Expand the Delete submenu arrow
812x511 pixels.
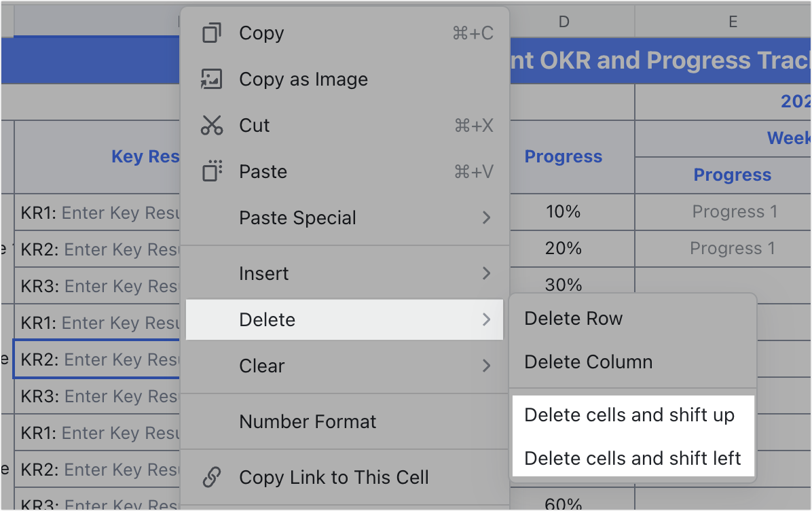coord(486,319)
